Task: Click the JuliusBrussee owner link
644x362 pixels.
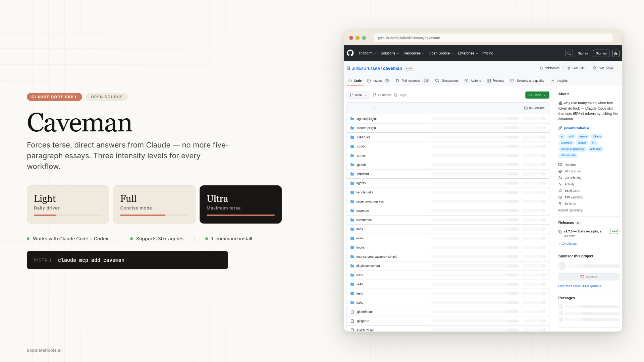Action: (x=366, y=68)
